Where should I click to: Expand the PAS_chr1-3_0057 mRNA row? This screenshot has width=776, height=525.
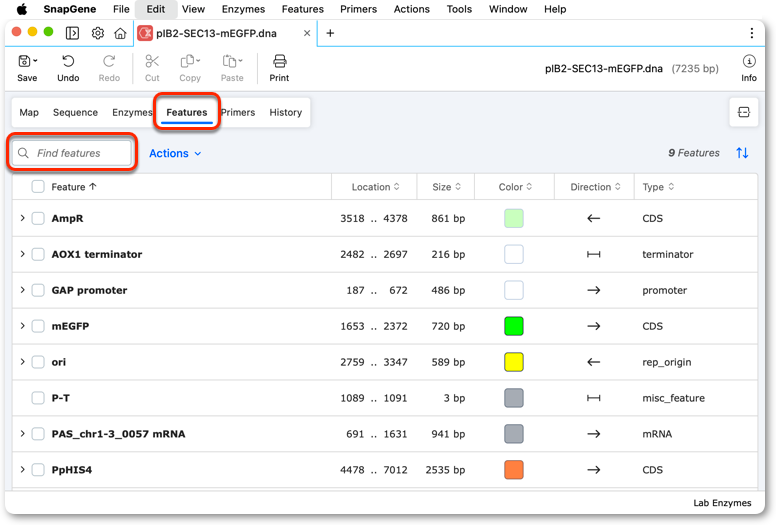[22, 434]
